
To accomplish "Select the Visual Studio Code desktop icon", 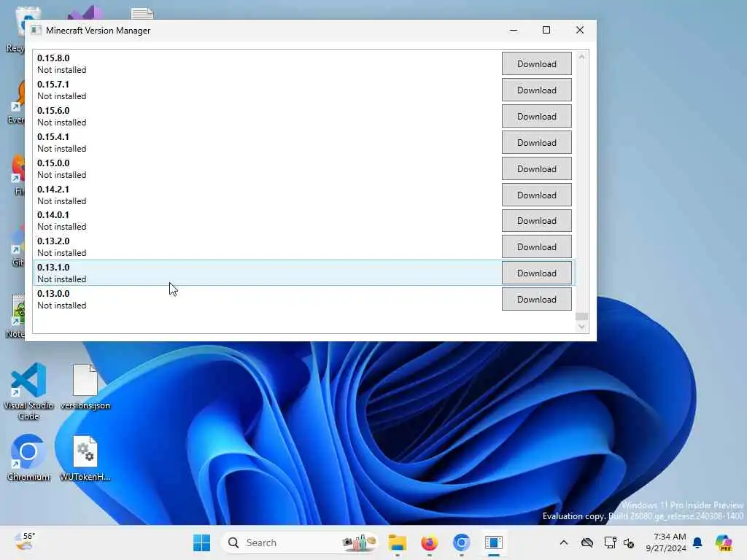I will 28,392.
